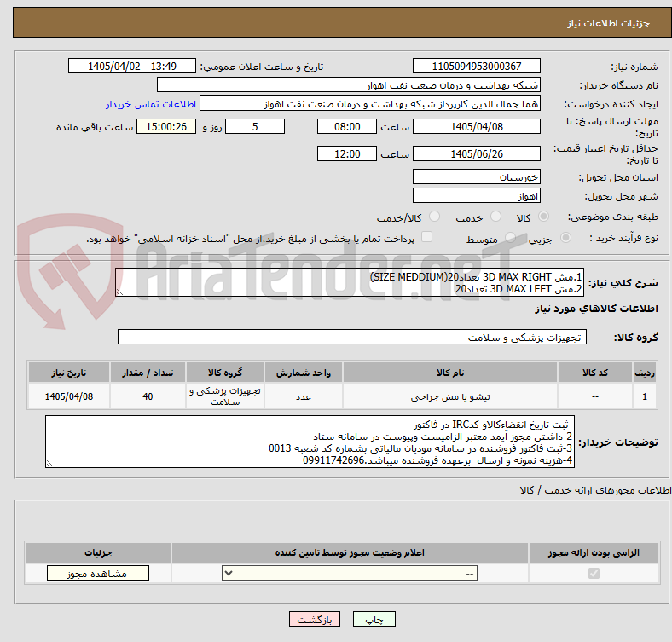Click the چاپ print button
This screenshot has height=642, width=672.
(x=374, y=619)
